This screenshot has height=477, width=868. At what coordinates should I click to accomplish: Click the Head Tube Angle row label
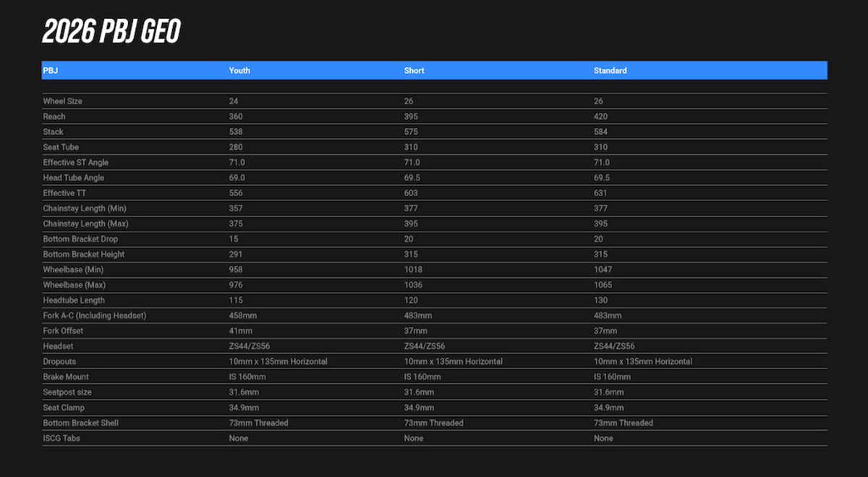click(x=73, y=178)
